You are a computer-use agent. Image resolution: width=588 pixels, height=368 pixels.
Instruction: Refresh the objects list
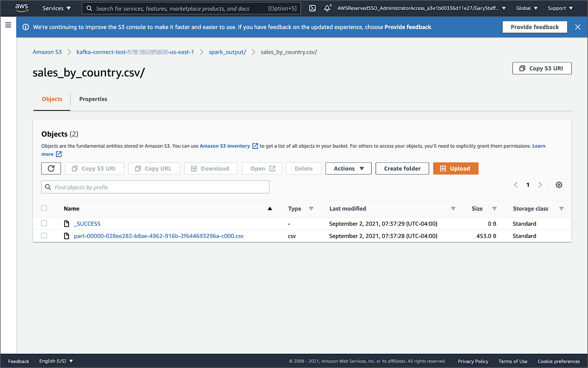pyautogui.click(x=51, y=169)
